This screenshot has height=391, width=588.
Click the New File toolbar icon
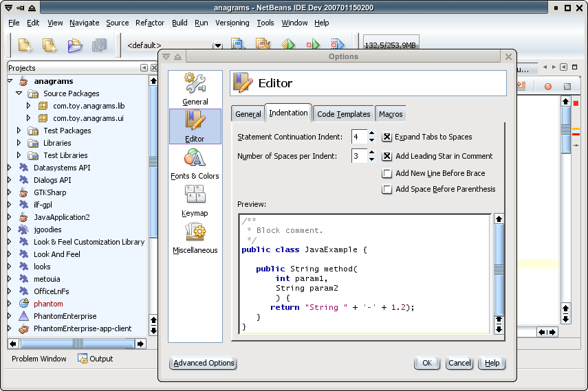(x=25, y=45)
